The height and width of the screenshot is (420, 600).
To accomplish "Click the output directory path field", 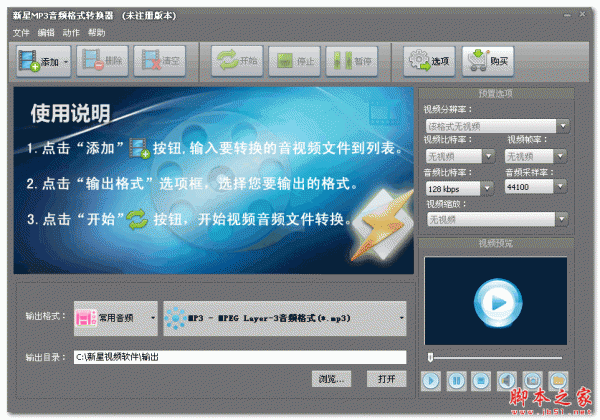I will tap(240, 357).
